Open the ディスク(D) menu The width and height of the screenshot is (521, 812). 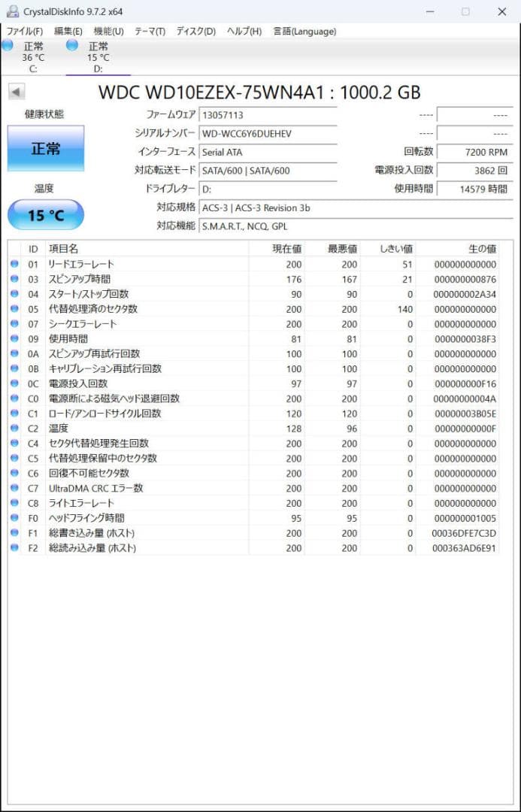195,31
